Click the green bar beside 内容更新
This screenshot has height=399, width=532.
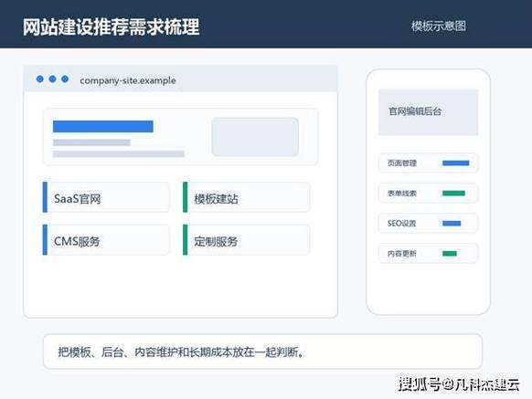(x=450, y=253)
